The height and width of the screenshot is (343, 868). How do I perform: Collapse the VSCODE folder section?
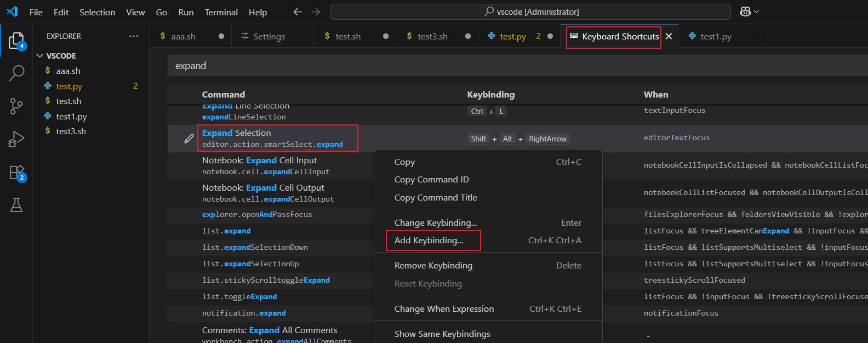coord(40,56)
